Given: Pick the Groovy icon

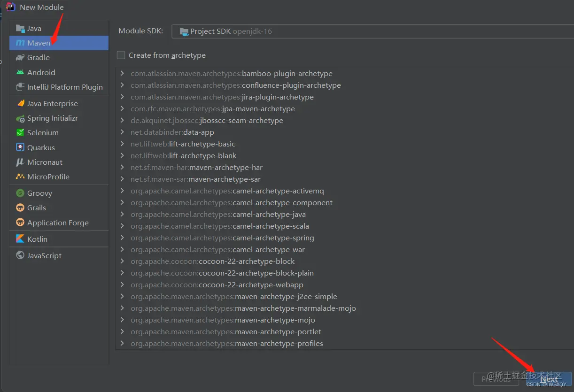Looking at the screenshot, I should tap(20, 193).
